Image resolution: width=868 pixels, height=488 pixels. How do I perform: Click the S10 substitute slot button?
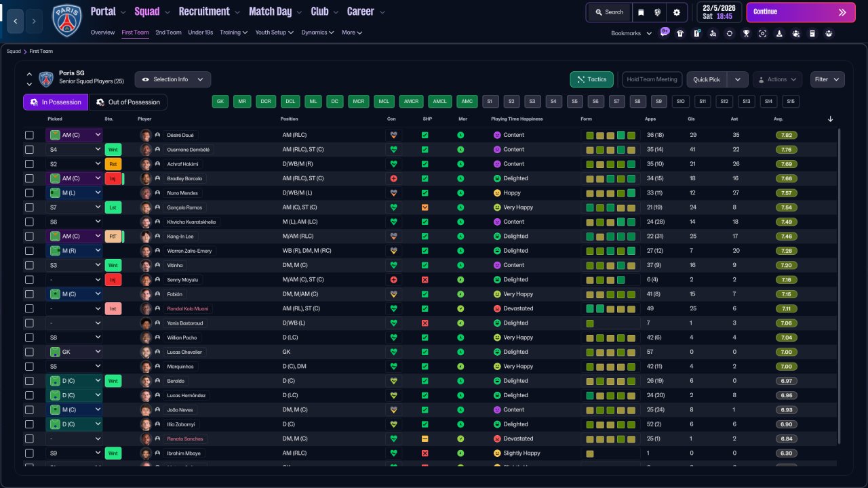680,102
